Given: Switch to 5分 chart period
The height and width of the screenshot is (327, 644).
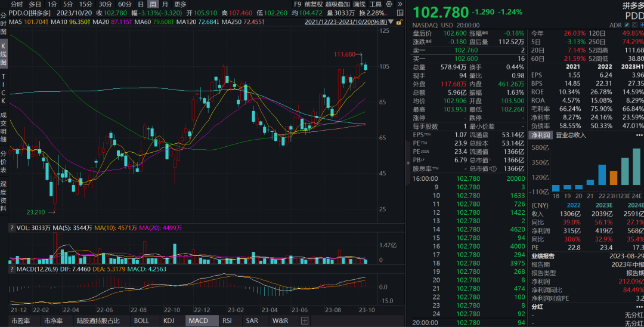Looking at the screenshot, I should tap(68, 4).
